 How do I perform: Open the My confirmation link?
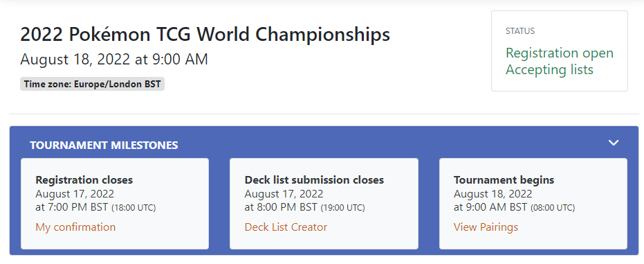[75, 227]
